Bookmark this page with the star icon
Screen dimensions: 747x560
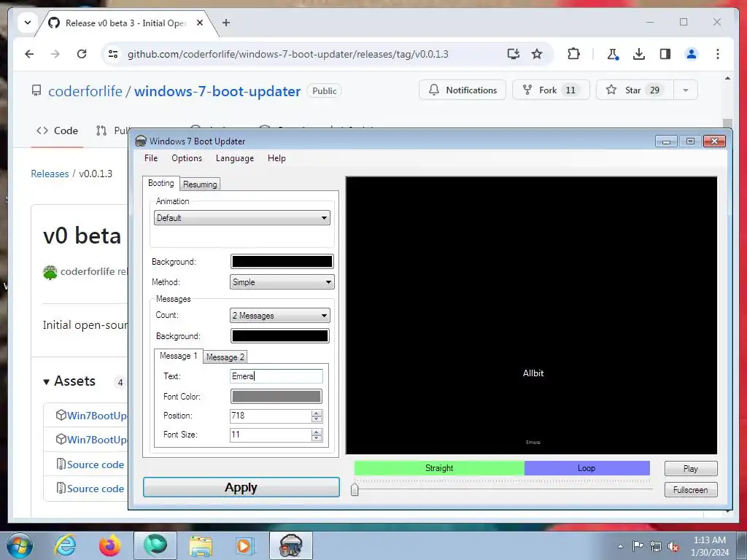[x=537, y=54]
